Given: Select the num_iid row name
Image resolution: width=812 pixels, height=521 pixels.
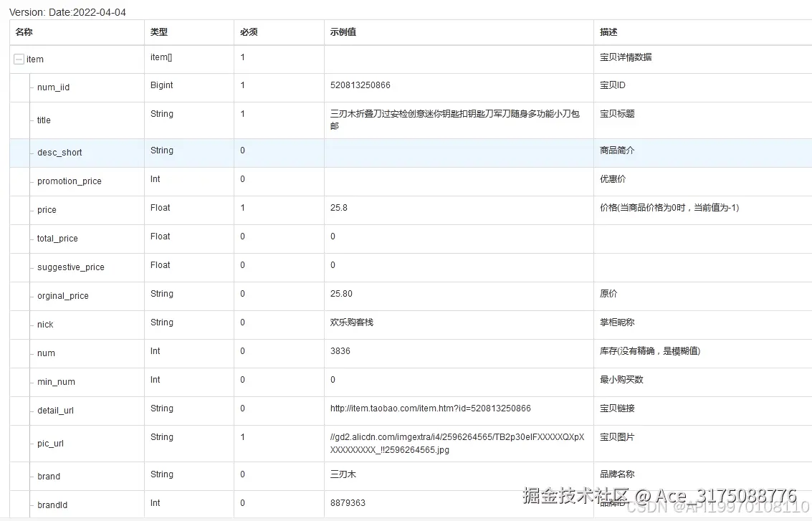Looking at the screenshot, I should [53, 87].
